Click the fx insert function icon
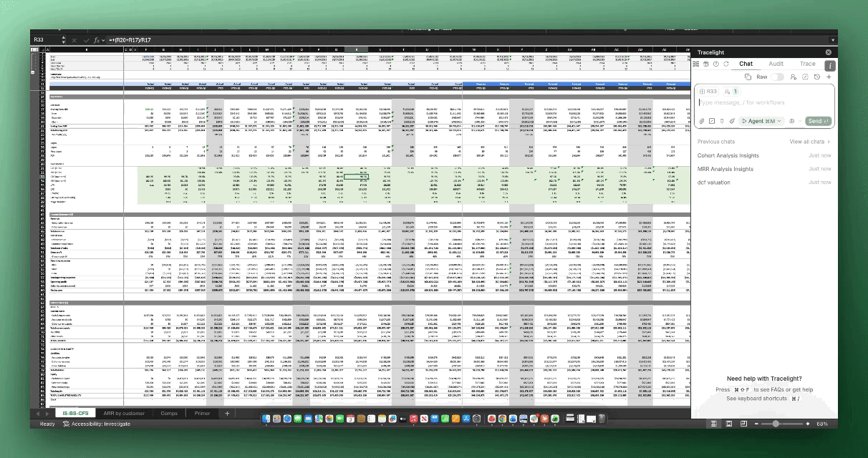868x458 pixels. 96,41
